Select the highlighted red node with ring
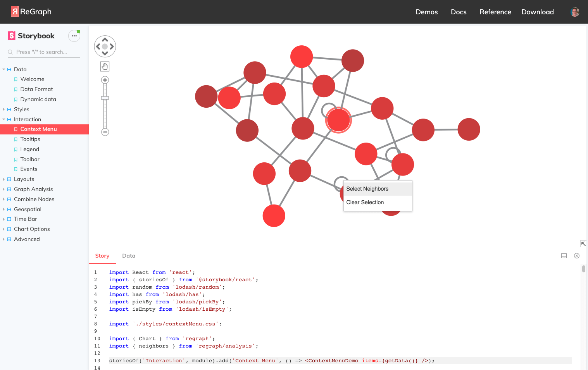Screen dimensions: 588x370 coord(338,120)
